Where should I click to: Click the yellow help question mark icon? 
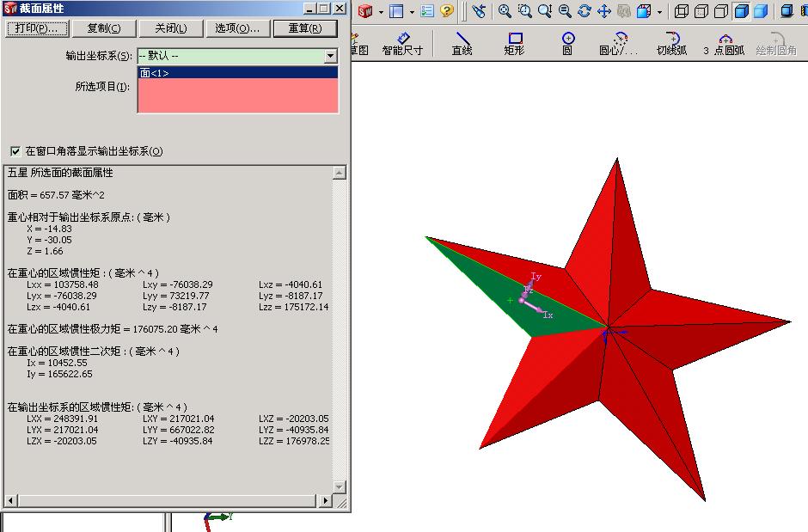click(447, 11)
